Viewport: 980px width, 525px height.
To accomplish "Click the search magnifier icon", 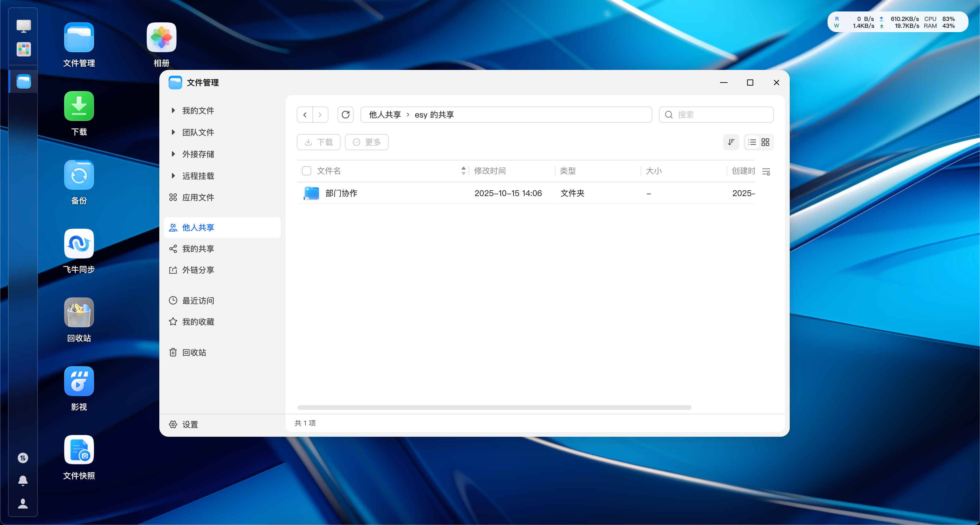I will (669, 115).
